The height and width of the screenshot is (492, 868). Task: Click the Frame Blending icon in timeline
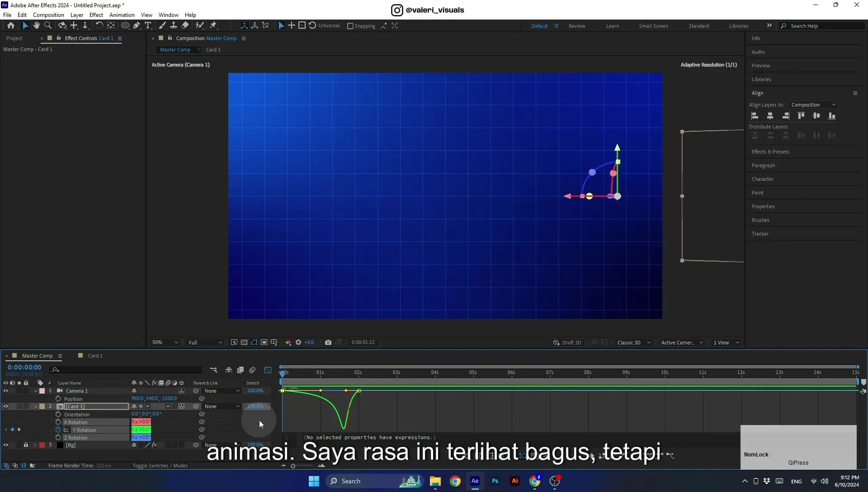tap(241, 370)
